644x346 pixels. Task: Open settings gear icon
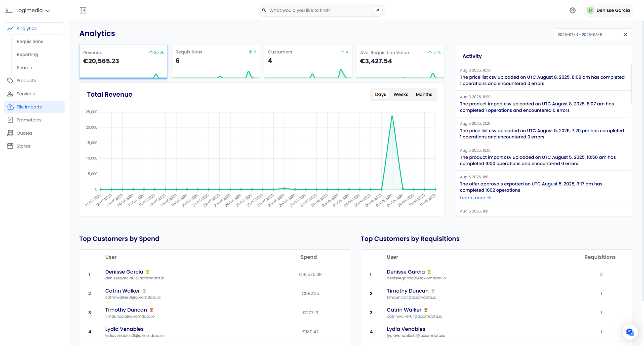coord(573,10)
